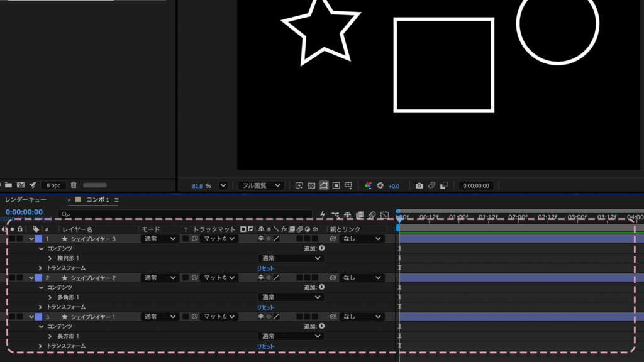The image size is (644, 362).
Task: Open grid and guide options
Action: coord(348,185)
